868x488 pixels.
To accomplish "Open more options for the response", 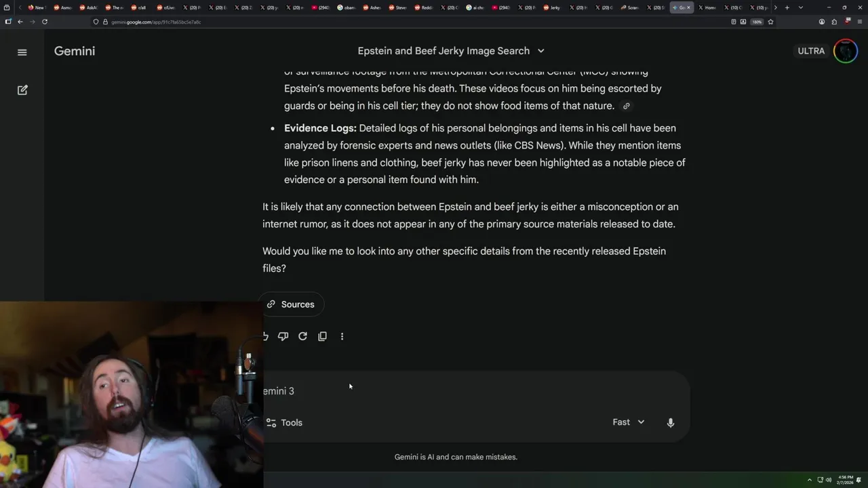I will coord(342,336).
